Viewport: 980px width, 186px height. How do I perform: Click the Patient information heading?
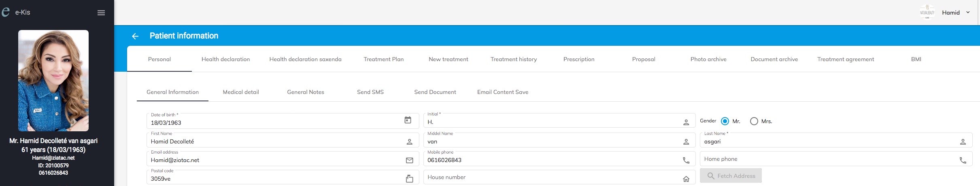click(184, 36)
